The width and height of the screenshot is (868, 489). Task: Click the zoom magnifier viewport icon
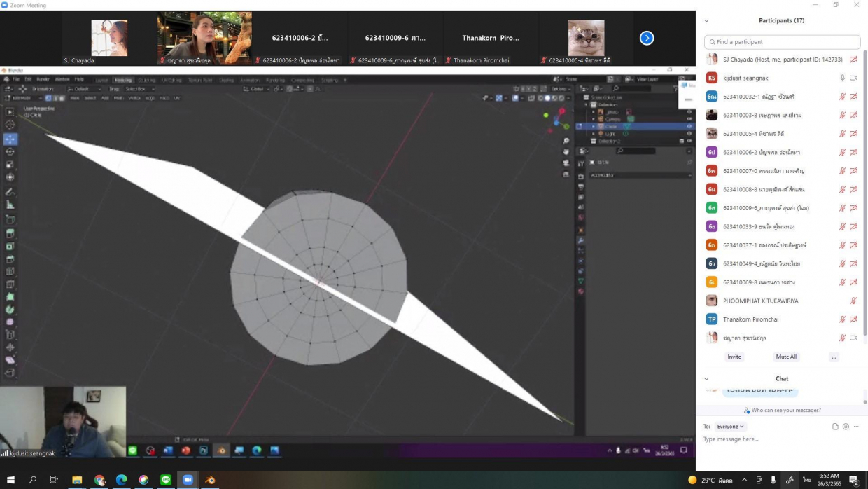566,141
